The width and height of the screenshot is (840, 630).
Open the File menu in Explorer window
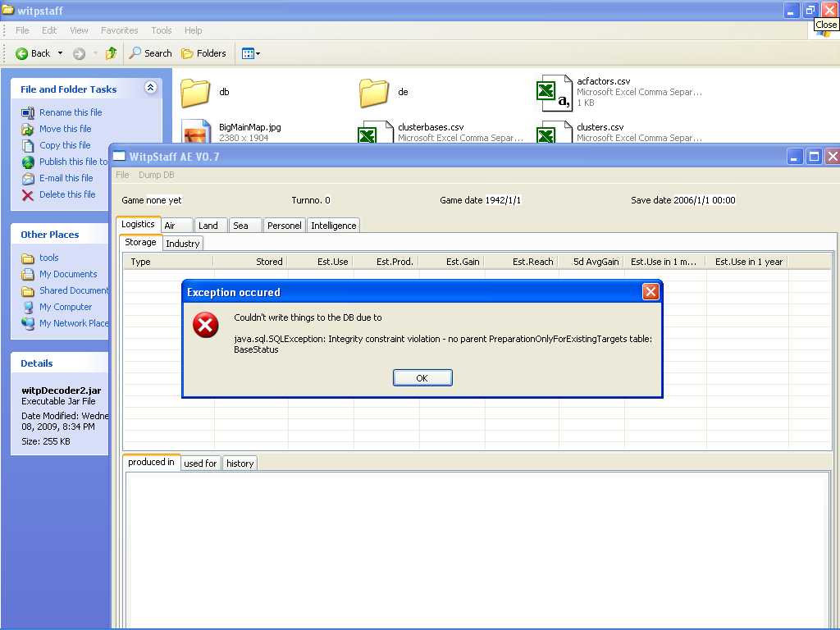click(22, 30)
